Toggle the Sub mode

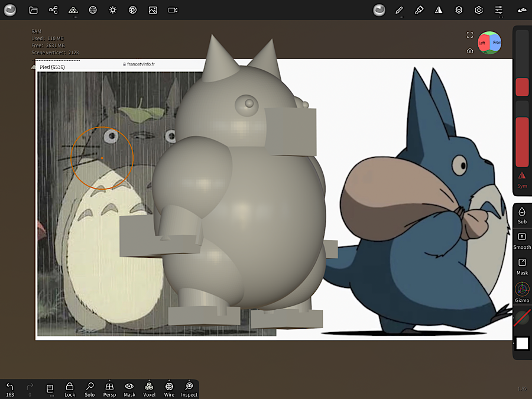522,215
